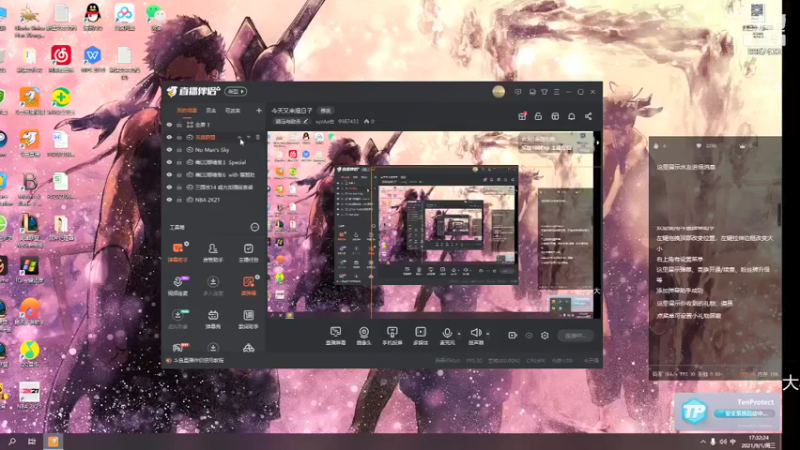Screen dimensions: 800x450
Task: Select the 全屏 1 source row
Action: click(x=214, y=124)
